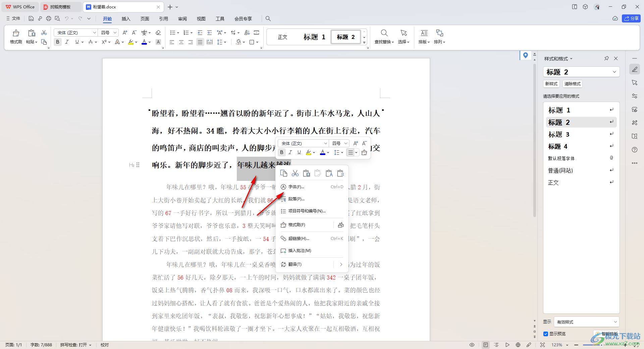
Task: Click the 清除格式 button
Action: [572, 84]
